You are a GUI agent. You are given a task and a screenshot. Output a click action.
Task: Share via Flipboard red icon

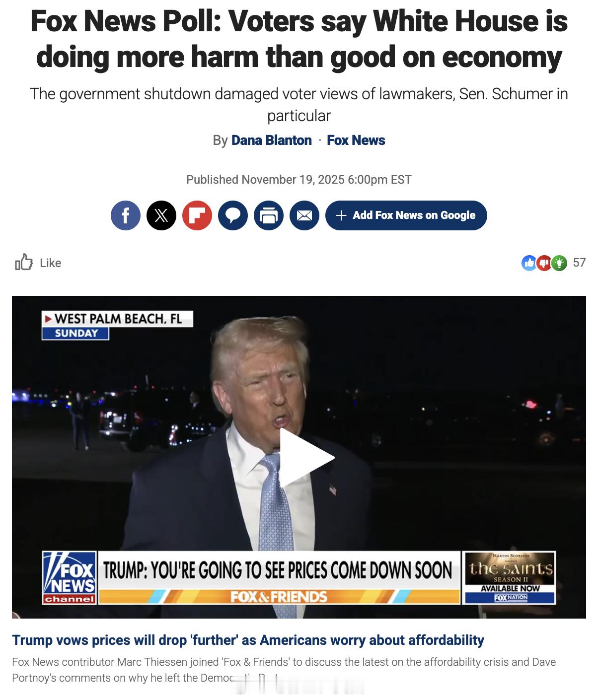pyautogui.click(x=197, y=215)
